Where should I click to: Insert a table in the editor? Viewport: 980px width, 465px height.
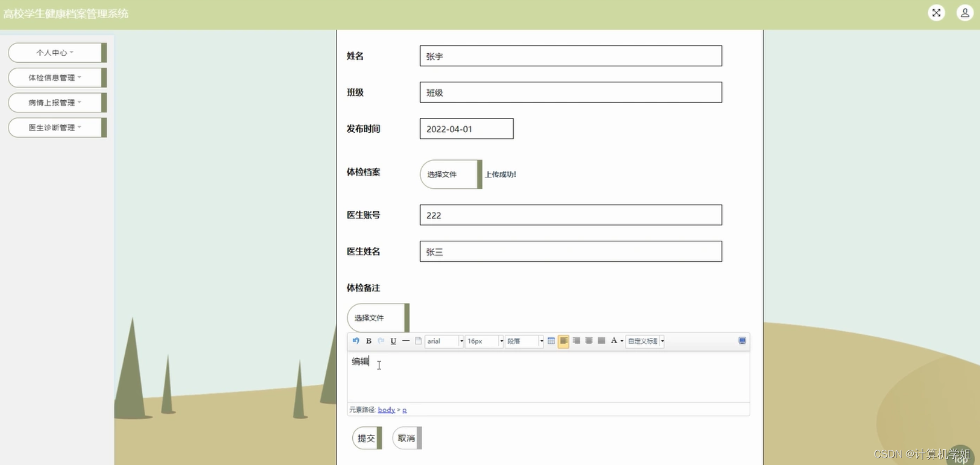tap(551, 341)
